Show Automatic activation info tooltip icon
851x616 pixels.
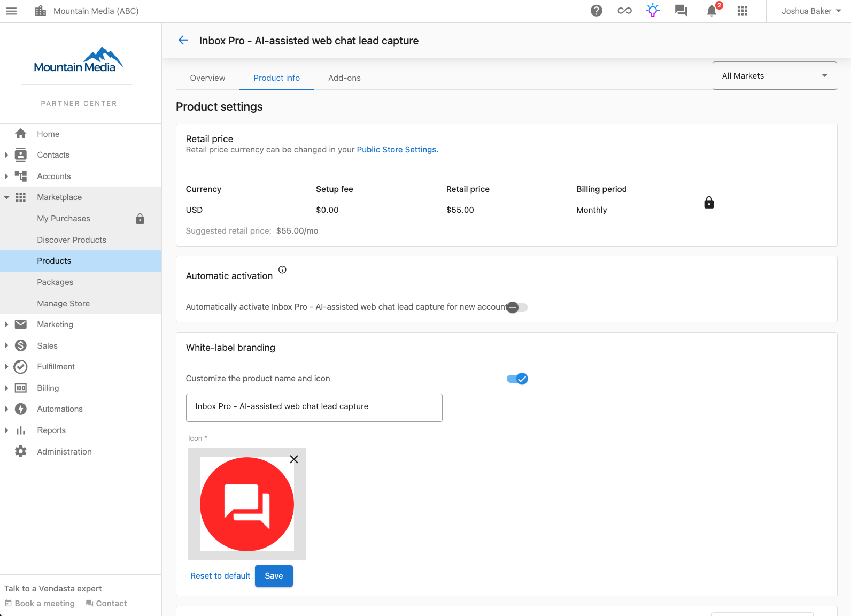click(282, 269)
